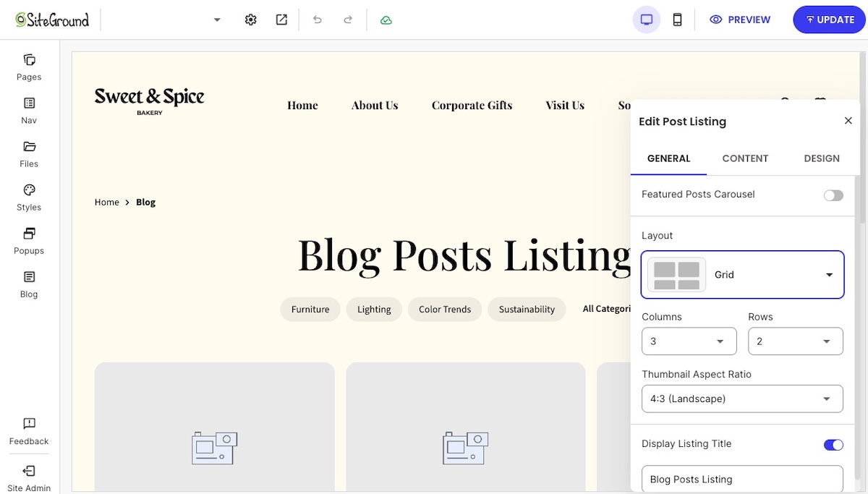Select the GENERAL tab
This screenshot has width=868, height=494.
click(668, 158)
